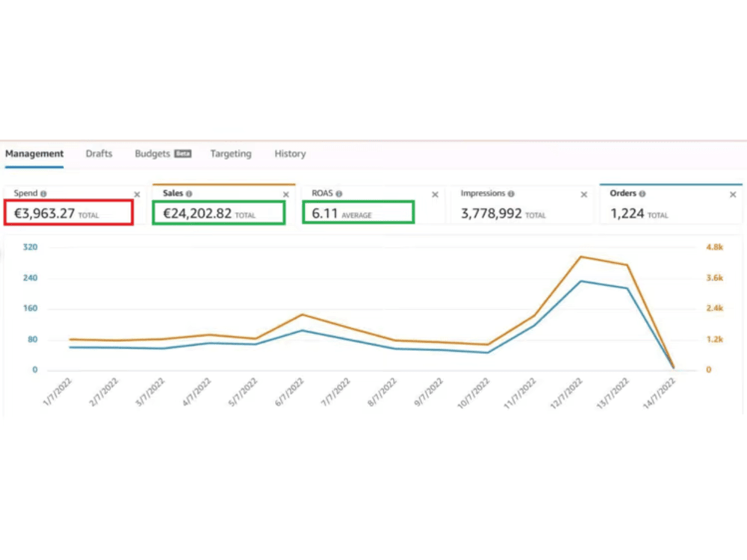
Task: Click the 240 left axis value
Action: click(x=30, y=278)
